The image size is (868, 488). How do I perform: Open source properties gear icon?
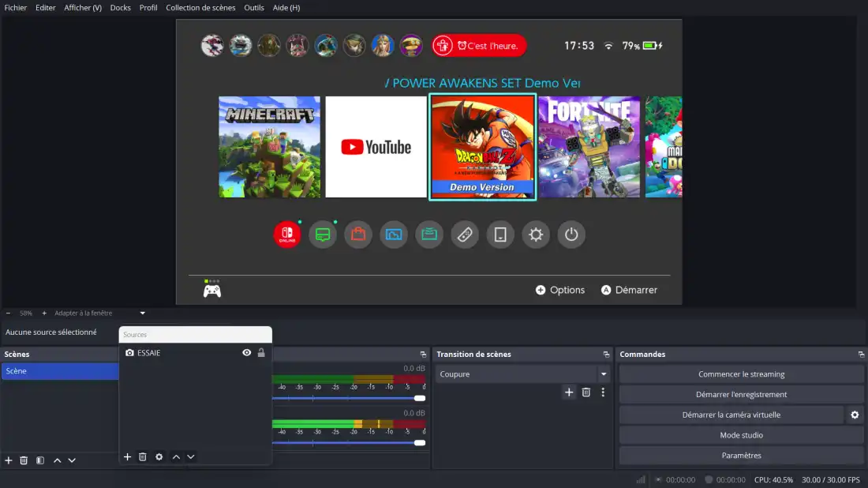pyautogui.click(x=159, y=457)
